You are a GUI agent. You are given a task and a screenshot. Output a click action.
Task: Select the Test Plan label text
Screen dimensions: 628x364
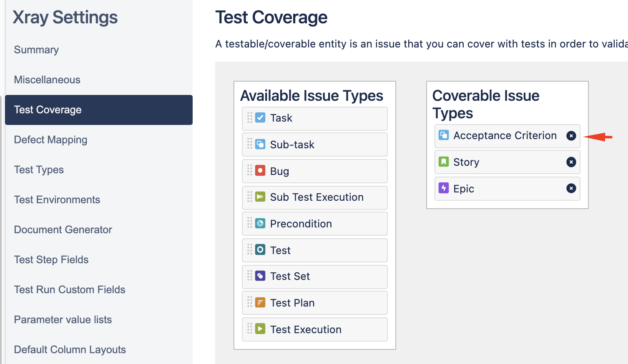(x=292, y=303)
